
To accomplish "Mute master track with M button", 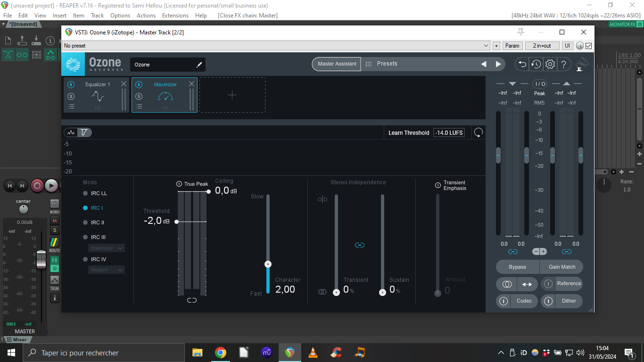I will pos(55,221).
